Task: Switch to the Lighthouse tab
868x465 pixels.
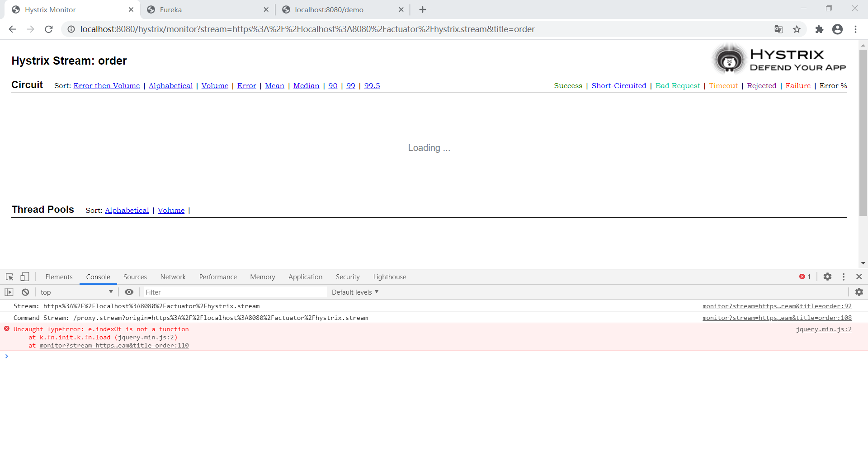Action: pyautogui.click(x=390, y=277)
